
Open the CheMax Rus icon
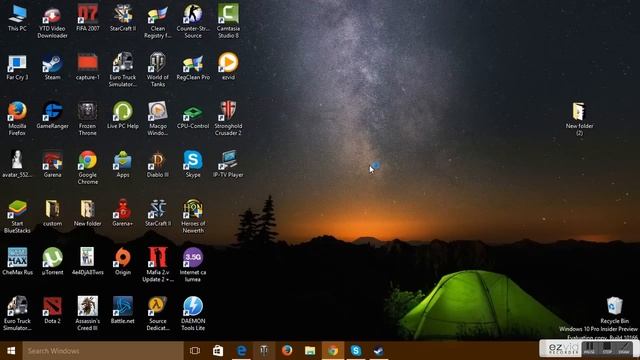17,262
